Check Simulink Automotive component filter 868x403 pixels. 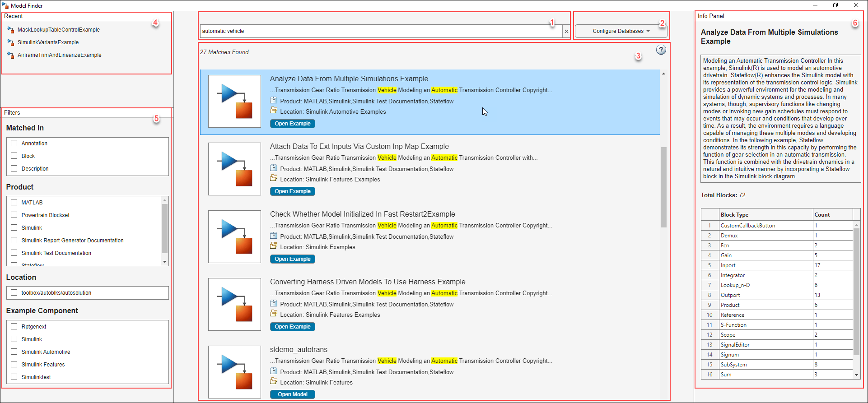tap(14, 352)
